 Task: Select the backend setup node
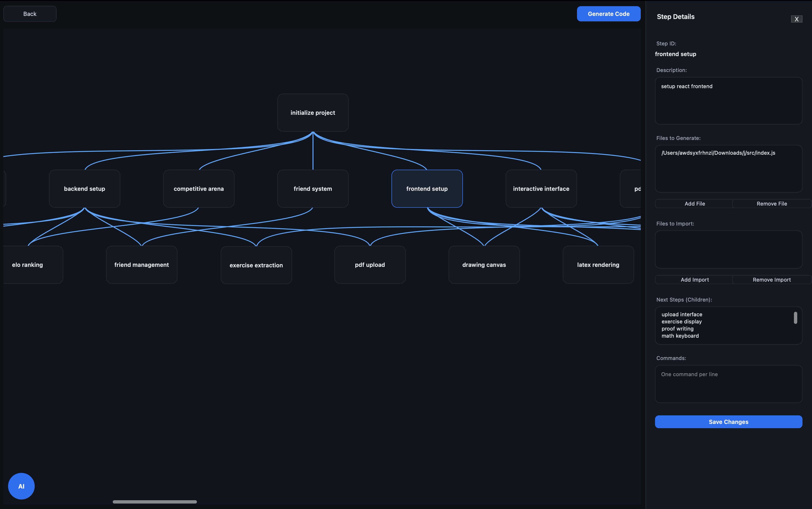(x=84, y=188)
